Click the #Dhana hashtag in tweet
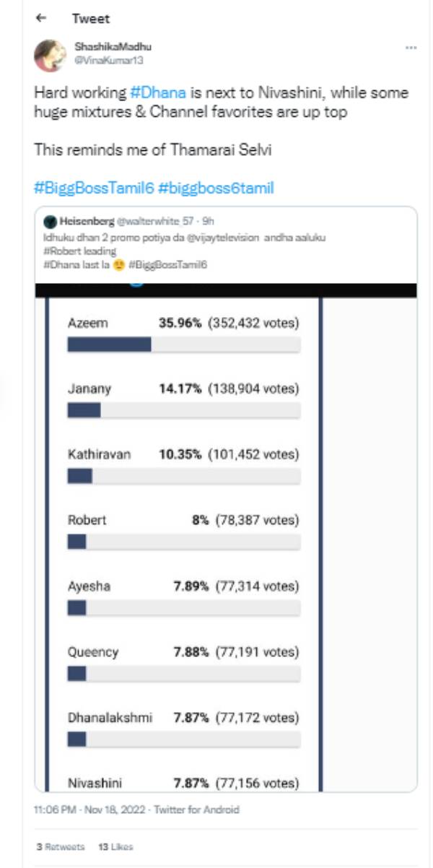 [159, 93]
